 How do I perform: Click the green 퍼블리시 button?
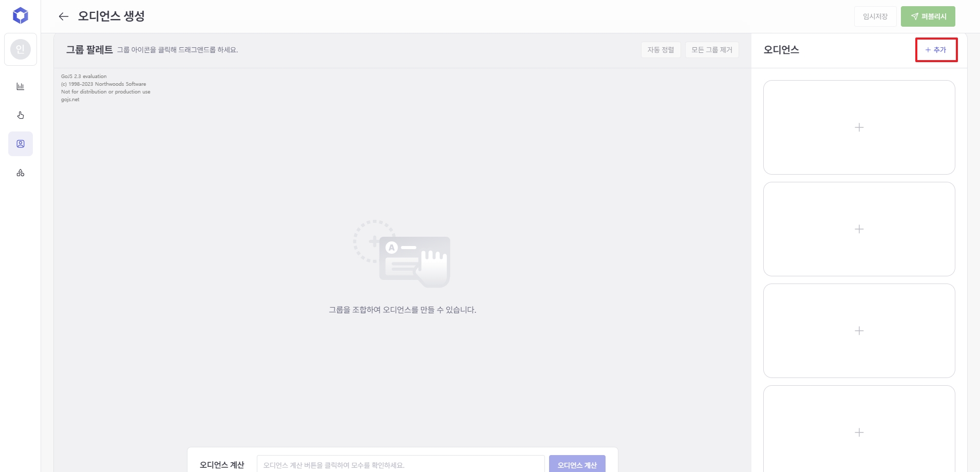[928, 16]
